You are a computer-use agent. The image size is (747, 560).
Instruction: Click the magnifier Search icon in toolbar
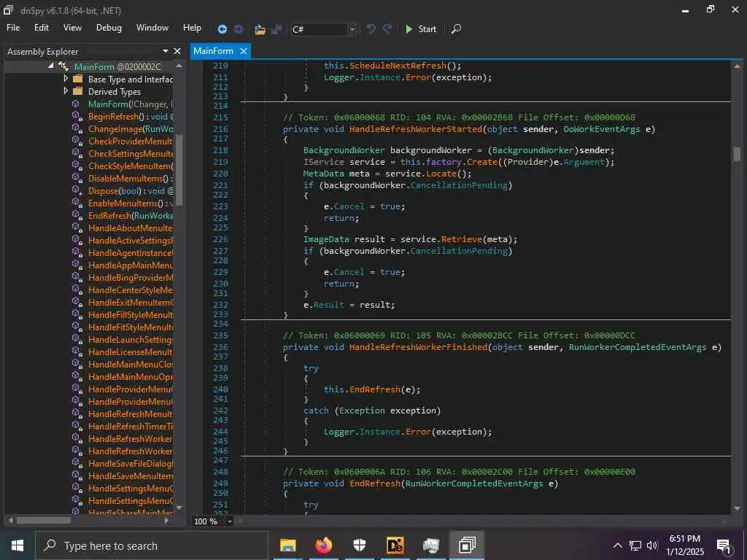point(456,29)
